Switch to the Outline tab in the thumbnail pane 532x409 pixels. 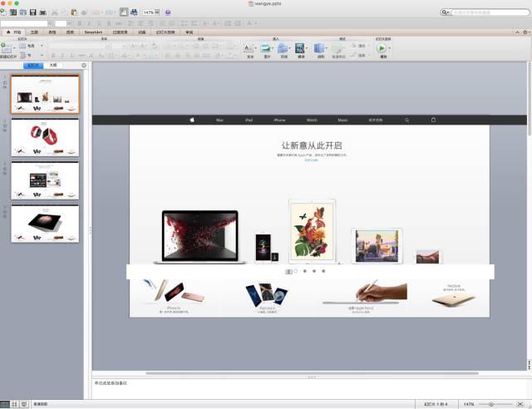tap(53, 65)
